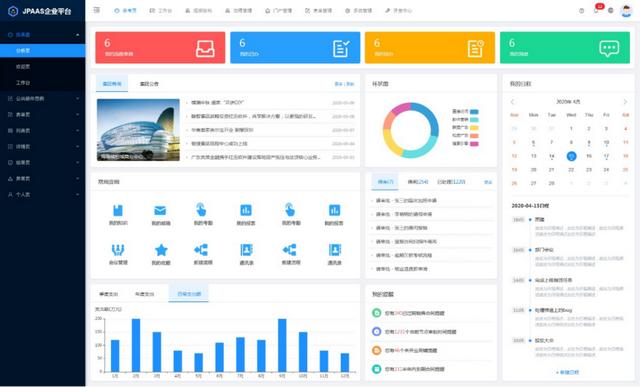Click the tall 2月 bar in chart
This screenshot has width=640, height=387.
click(136, 345)
